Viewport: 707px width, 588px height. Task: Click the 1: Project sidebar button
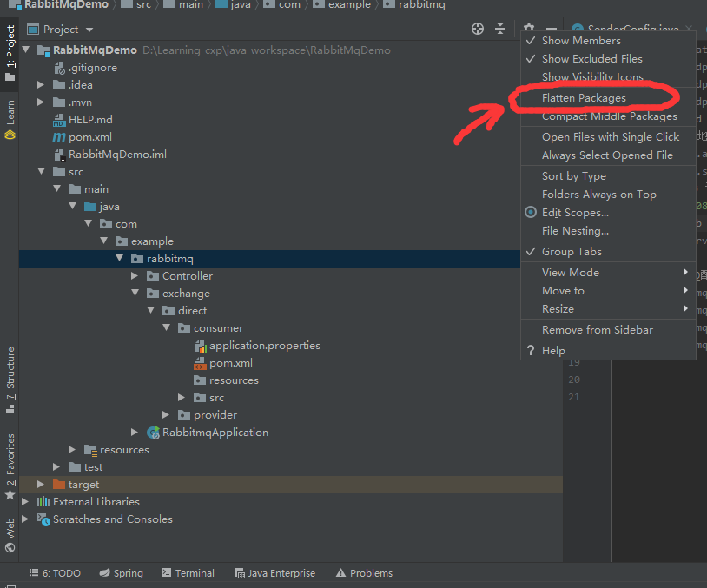[x=10, y=53]
